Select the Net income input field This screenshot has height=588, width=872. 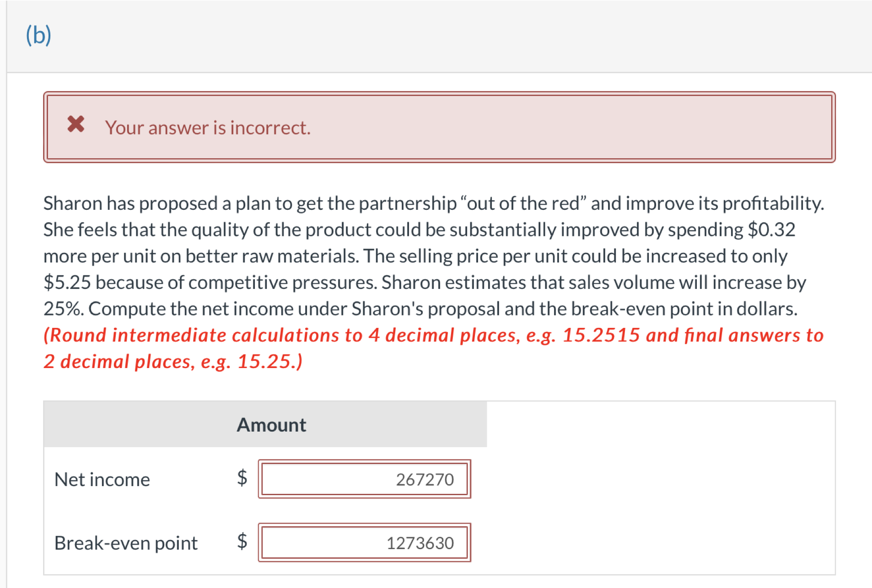click(x=364, y=479)
